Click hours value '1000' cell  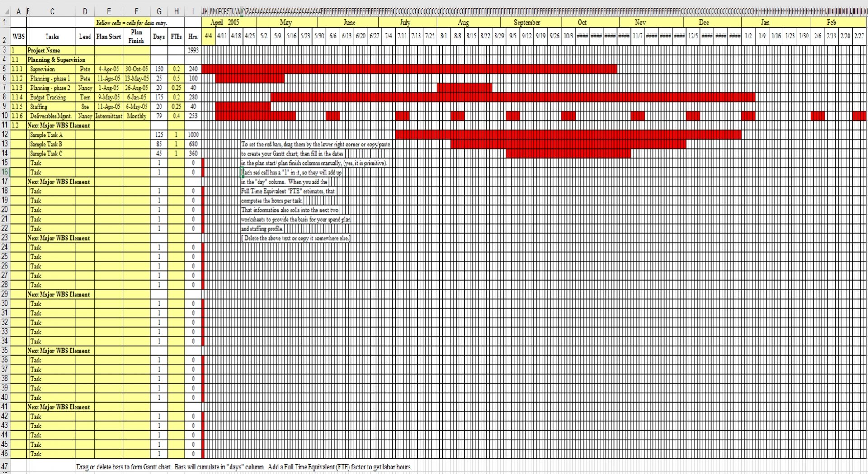pos(193,135)
